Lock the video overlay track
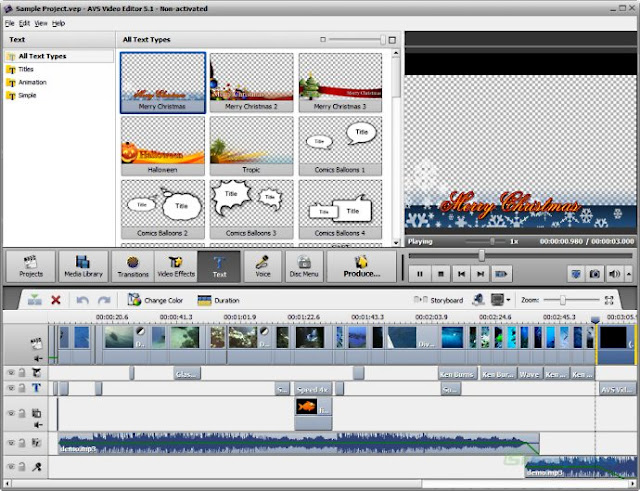Image resolution: width=640 pixels, height=491 pixels. 22,413
